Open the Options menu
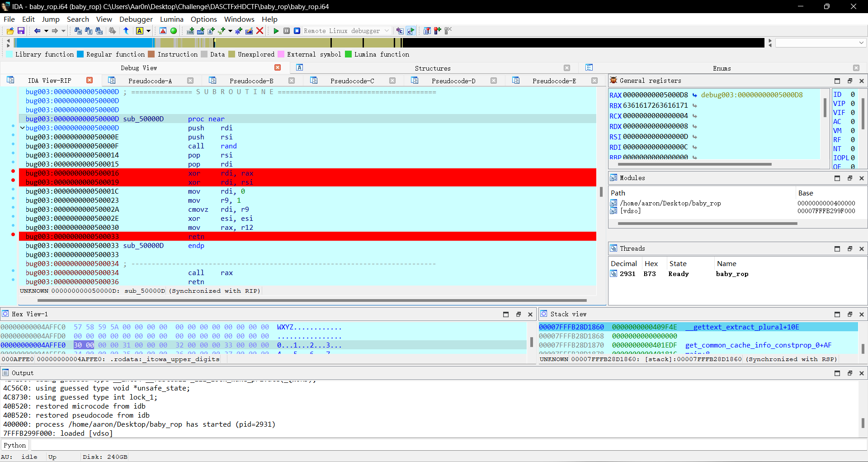868x462 pixels. (204, 19)
